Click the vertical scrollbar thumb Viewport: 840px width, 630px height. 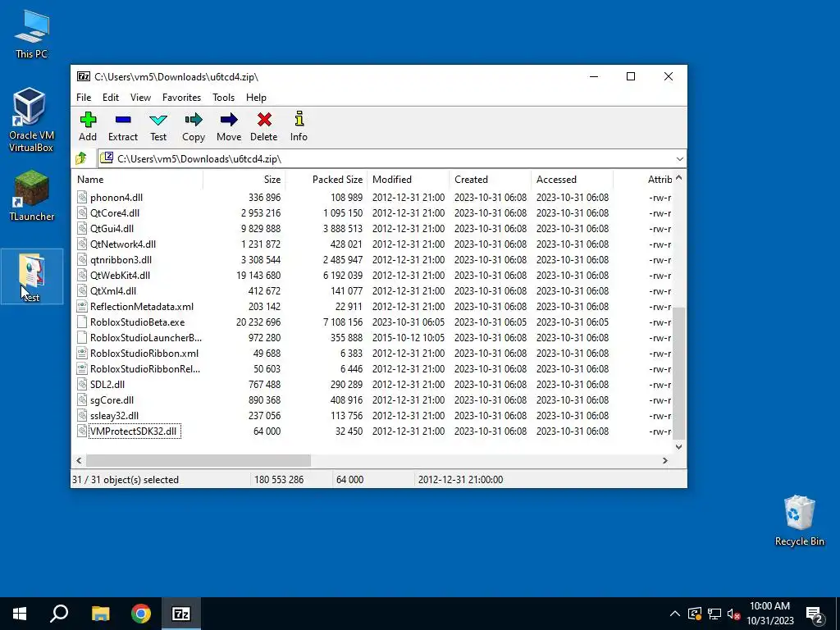[678, 373]
